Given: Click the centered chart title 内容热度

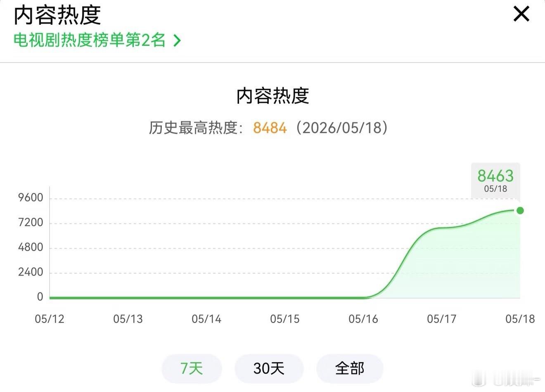Looking at the screenshot, I should point(272,96).
